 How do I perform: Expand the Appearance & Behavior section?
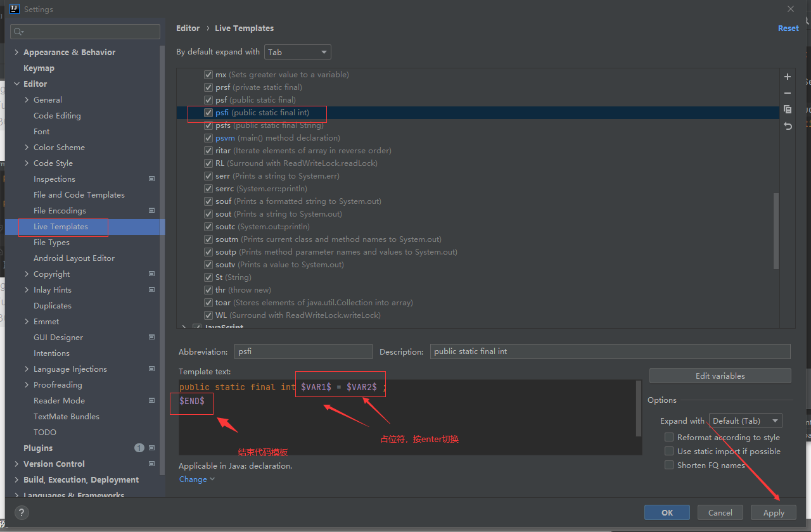pyautogui.click(x=16, y=52)
